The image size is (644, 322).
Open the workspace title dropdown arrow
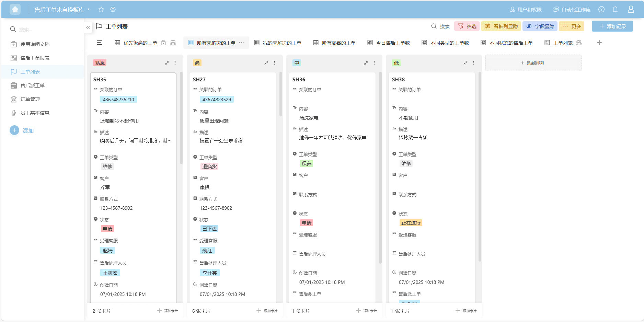89,9
